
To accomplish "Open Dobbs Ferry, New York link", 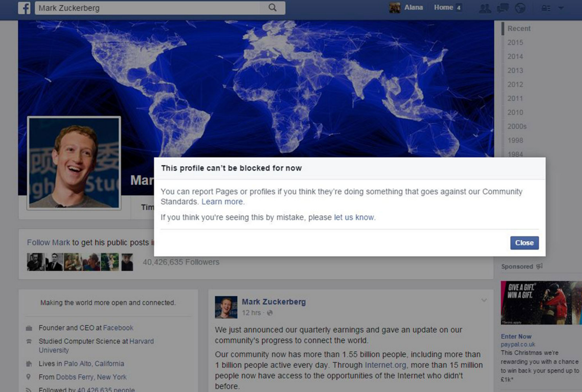I will (x=91, y=377).
